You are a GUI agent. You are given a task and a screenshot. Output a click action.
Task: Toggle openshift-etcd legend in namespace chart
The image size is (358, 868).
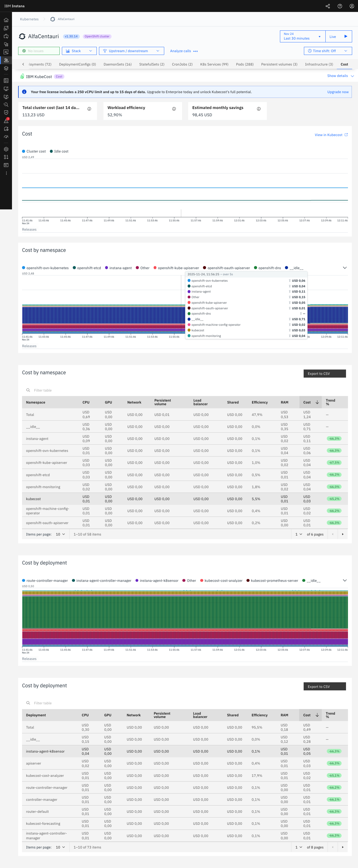(87, 268)
